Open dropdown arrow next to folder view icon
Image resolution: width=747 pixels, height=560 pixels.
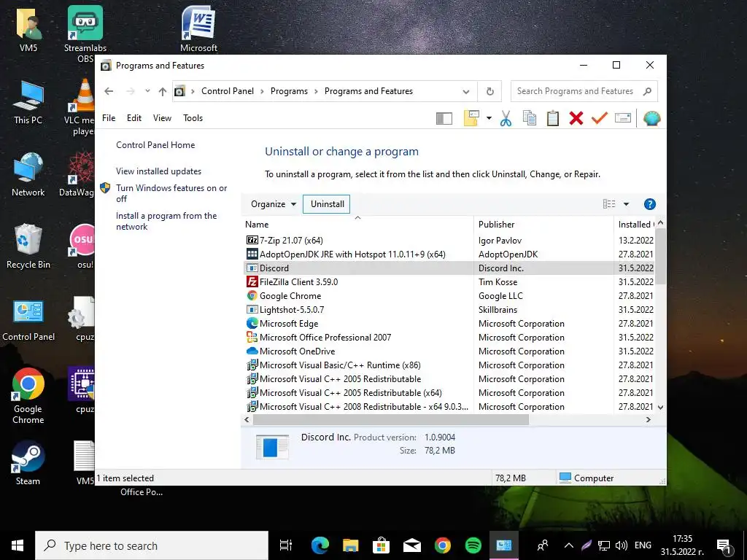[489, 118]
